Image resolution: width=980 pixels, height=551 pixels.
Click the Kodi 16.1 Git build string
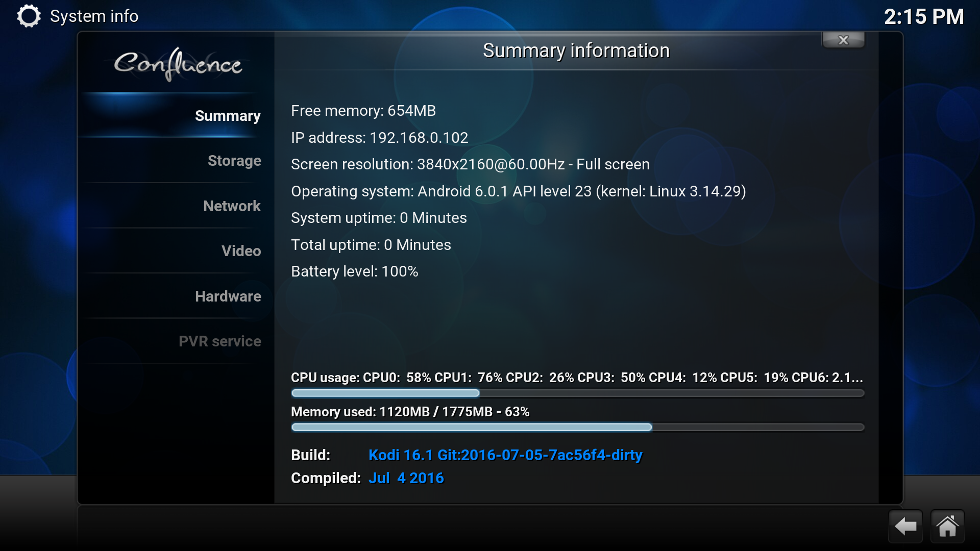tap(505, 455)
